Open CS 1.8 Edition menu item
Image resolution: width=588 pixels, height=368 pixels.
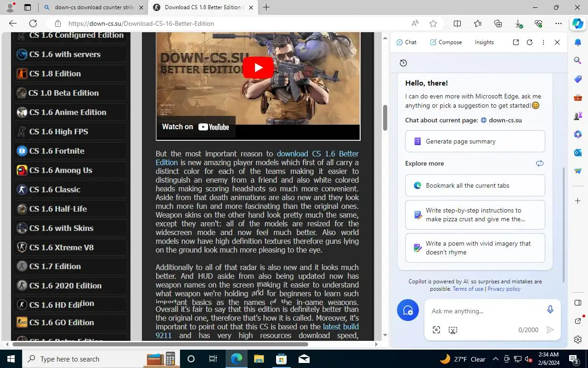[x=71, y=74]
